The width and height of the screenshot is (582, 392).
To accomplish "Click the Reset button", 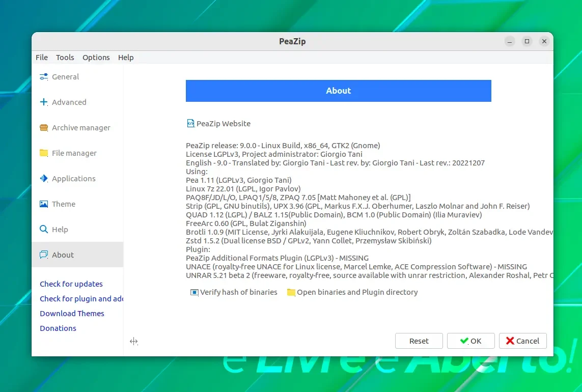I will [419, 341].
